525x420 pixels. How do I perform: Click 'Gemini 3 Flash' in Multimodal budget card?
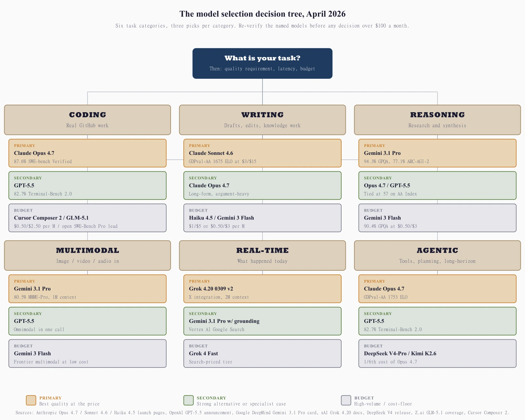[x=32, y=353]
